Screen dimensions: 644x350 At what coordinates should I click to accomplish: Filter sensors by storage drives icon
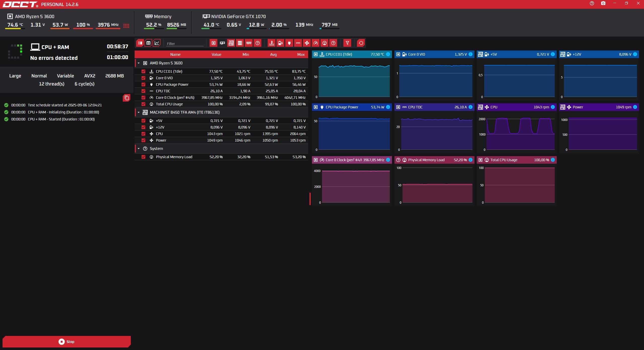(240, 43)
